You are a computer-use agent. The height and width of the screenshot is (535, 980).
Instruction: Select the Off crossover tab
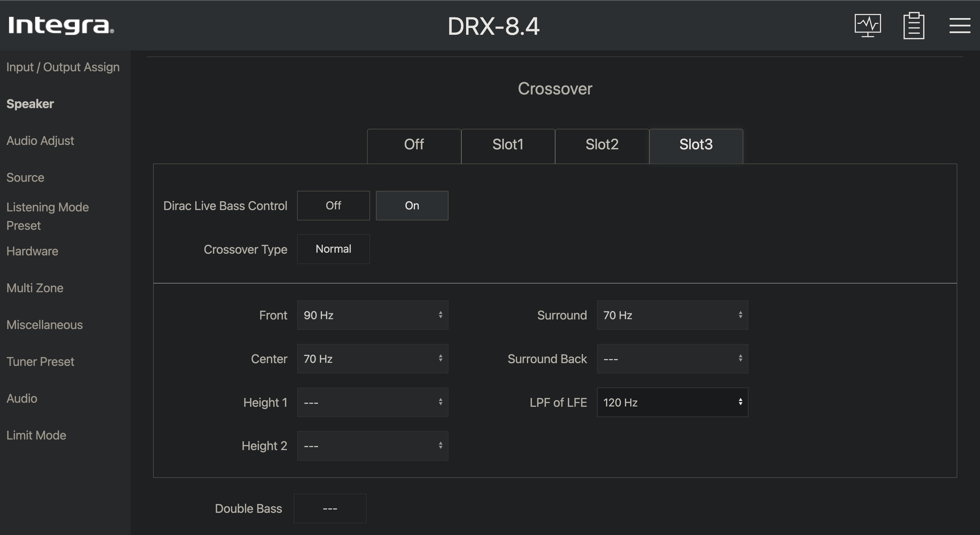coord(414,146)
